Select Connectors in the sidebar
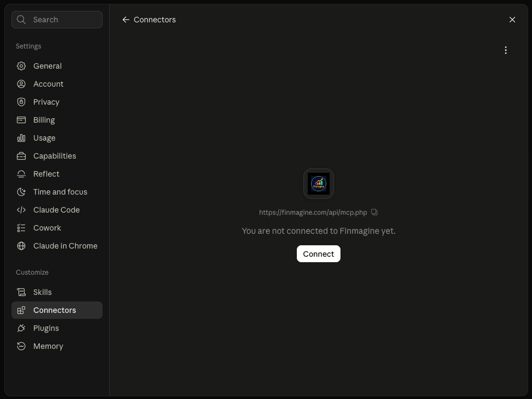Screen dimensions: 532x399 click(x=57, y=310)
